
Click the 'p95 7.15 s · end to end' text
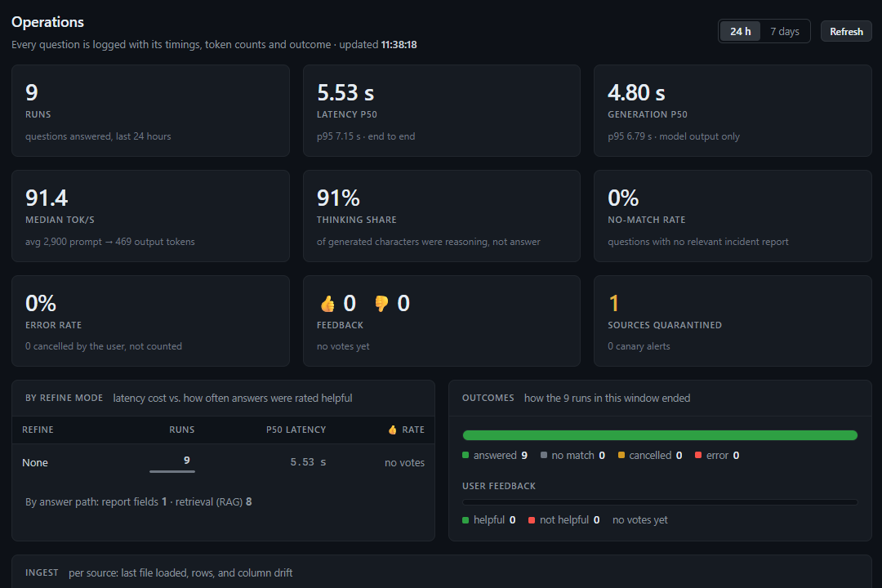point(366,136)
